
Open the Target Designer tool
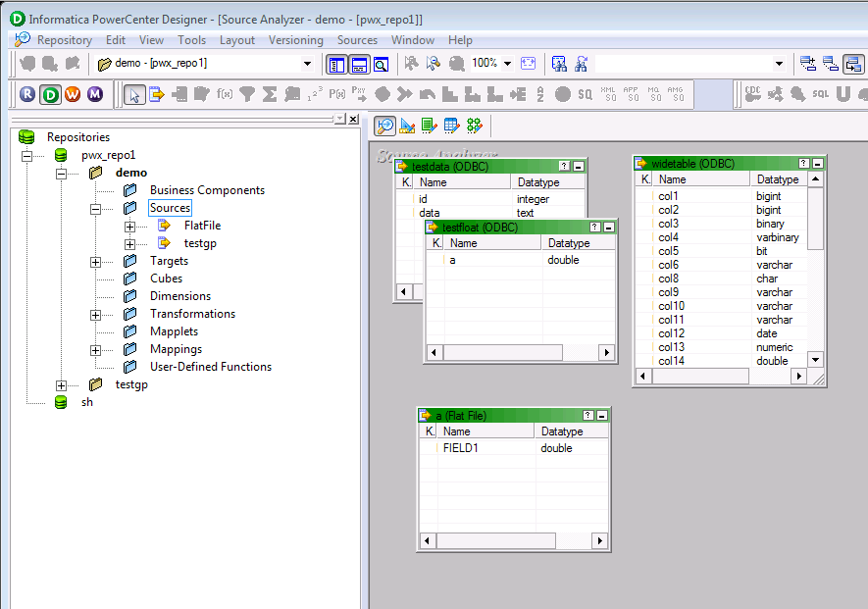coord(406,125)
